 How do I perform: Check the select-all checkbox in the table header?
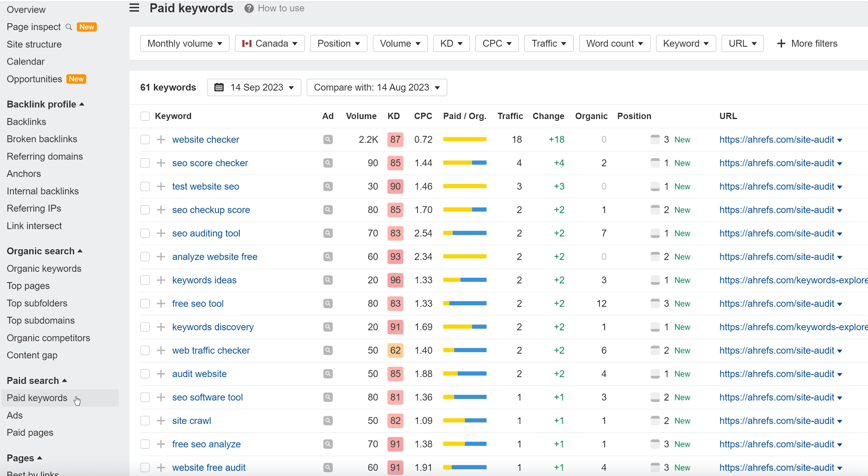(145, 116)
